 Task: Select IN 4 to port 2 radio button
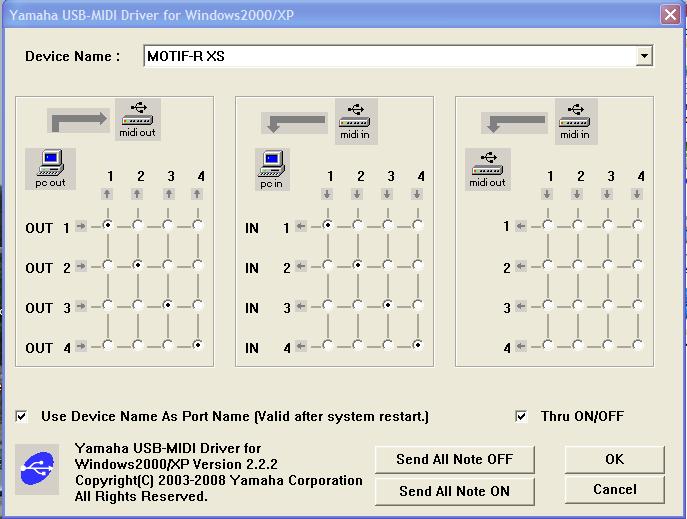point(358,345)
